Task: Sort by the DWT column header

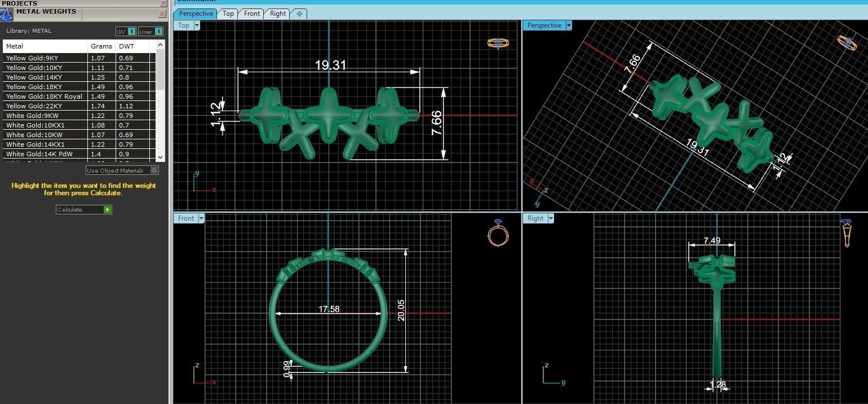Action: pos(133,46)
